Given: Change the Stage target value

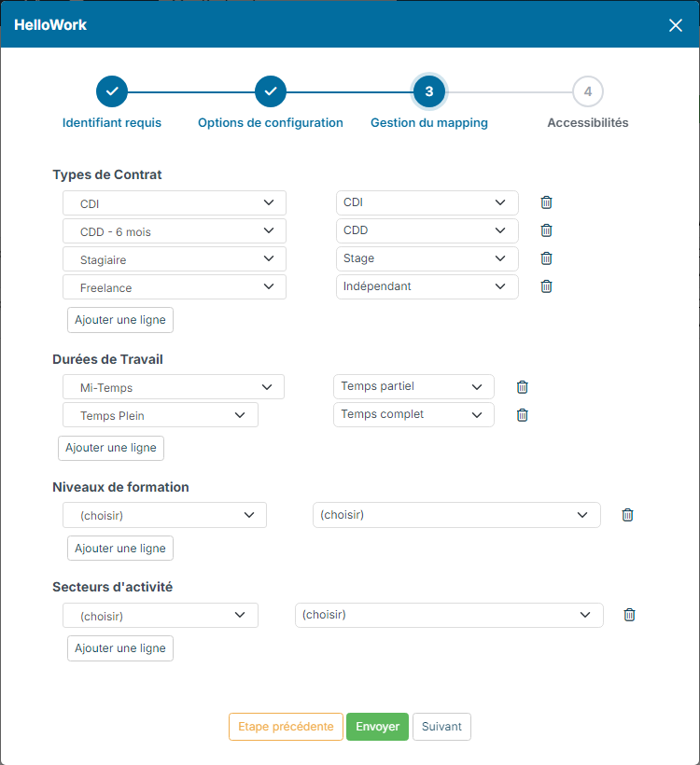Looking at the screenshot, I should tap(427, 259).
